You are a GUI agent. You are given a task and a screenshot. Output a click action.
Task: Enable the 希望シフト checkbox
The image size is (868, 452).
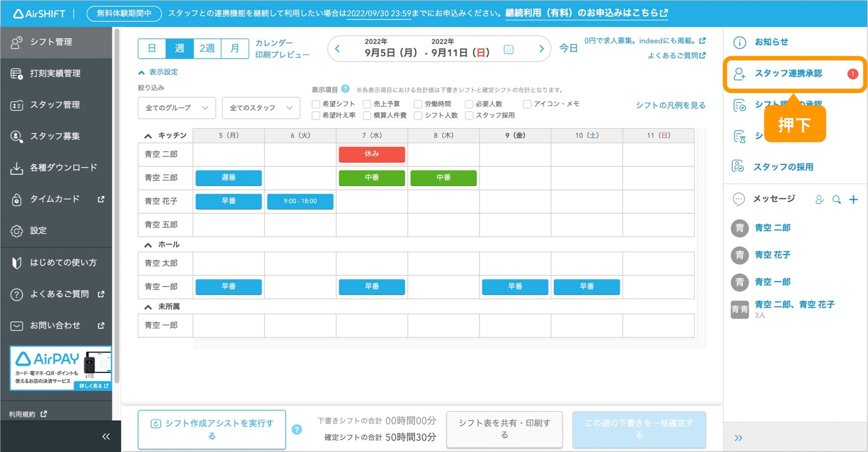click(316, 104)
